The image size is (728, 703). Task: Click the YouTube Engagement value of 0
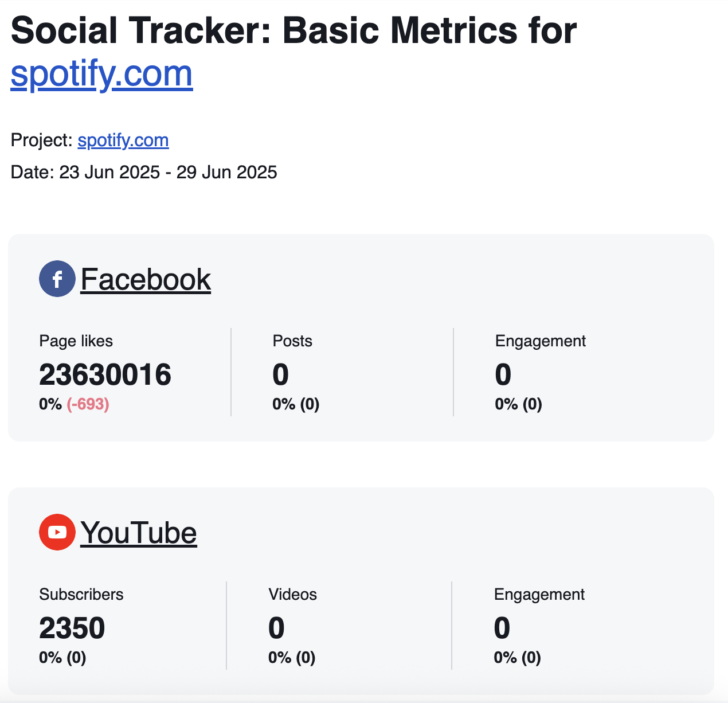point(502,628)
